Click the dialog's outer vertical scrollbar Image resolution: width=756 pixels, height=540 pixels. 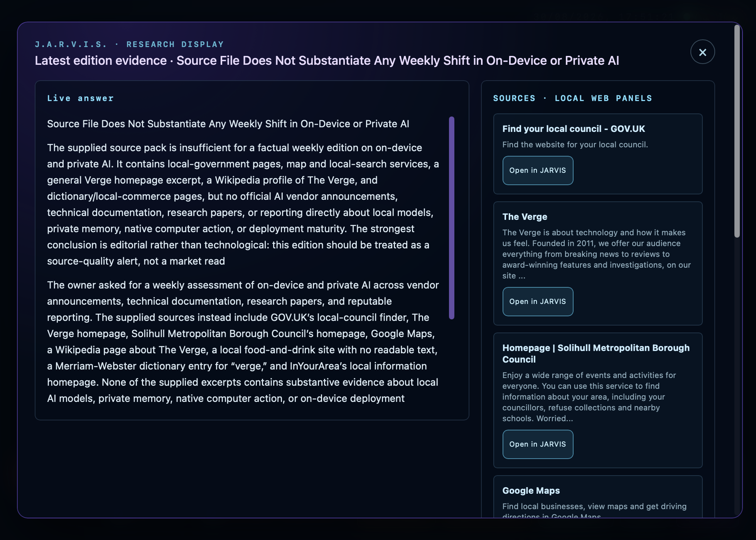737,131
